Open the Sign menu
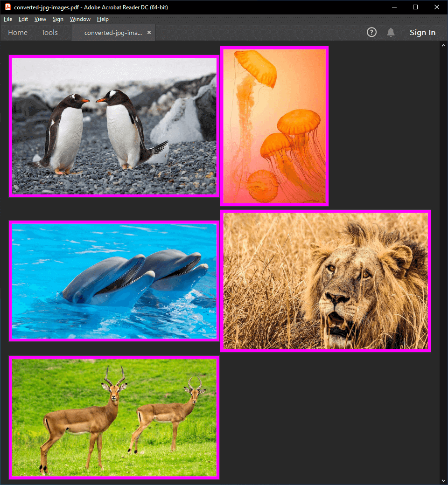 pos(58,19)
